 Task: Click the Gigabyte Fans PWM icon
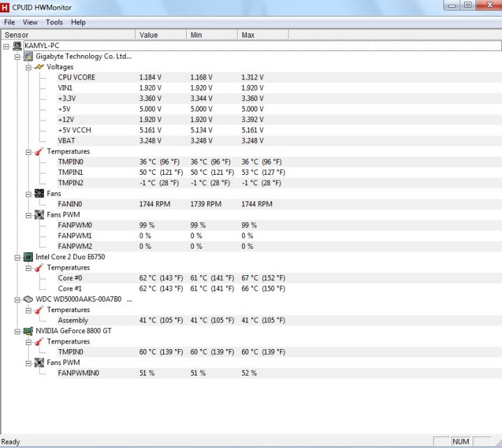[x=39, y=215]
